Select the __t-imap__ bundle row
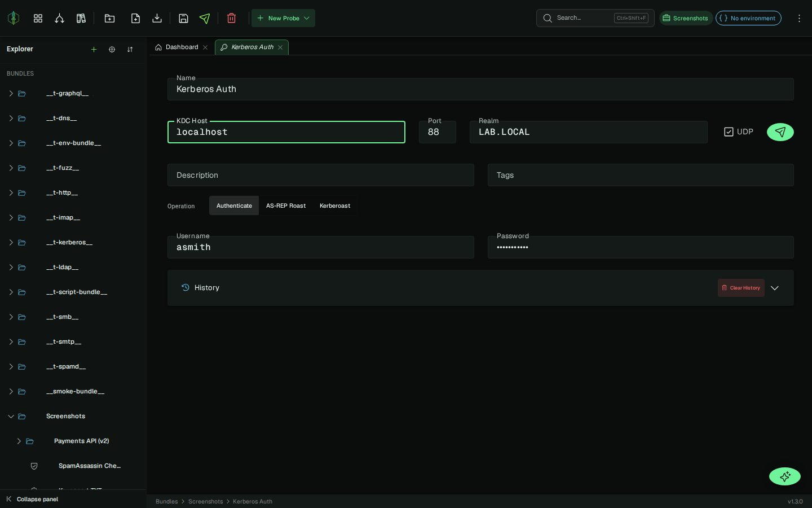The image size is (812, 508). 73,217
